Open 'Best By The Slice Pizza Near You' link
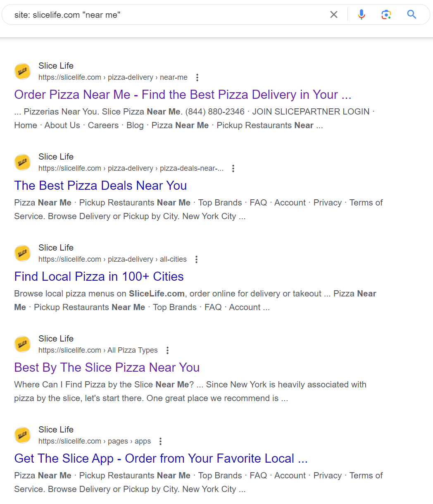The width and height of the screenshot is (433, 504). pos(107,368)
